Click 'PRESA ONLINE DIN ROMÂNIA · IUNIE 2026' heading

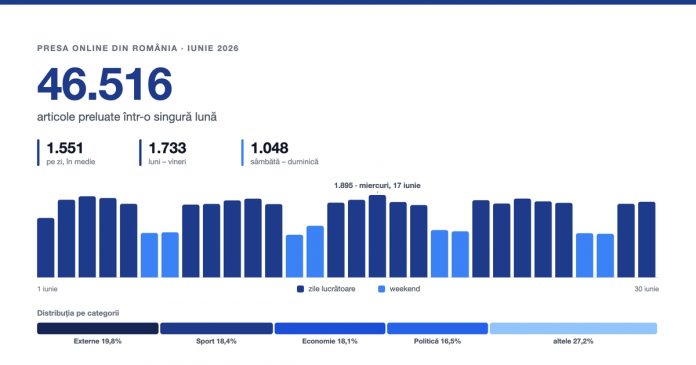click(x=138, y=48)
